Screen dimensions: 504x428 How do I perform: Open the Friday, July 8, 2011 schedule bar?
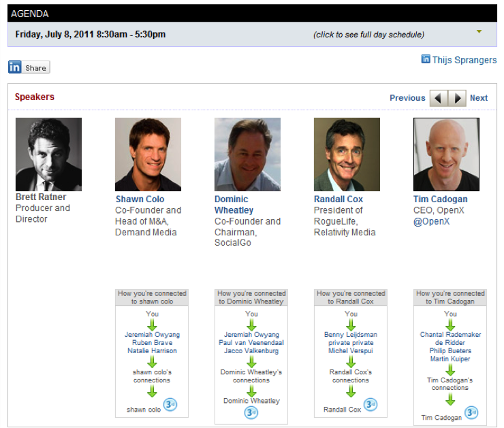pyautogui.click(x=252, y=34)
